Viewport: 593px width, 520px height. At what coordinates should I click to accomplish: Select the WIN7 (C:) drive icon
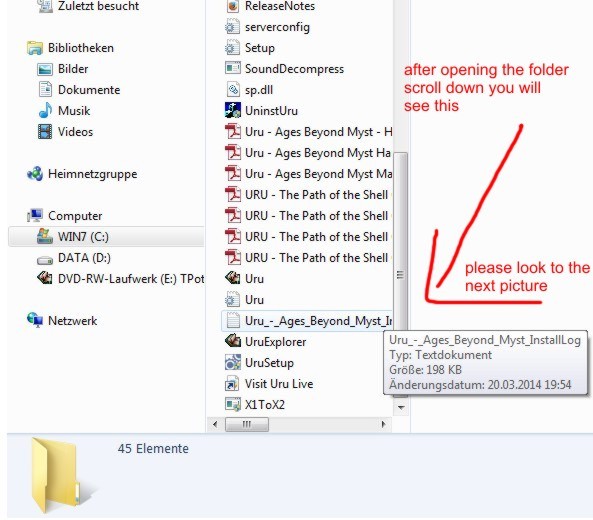(x=45, y=236)
